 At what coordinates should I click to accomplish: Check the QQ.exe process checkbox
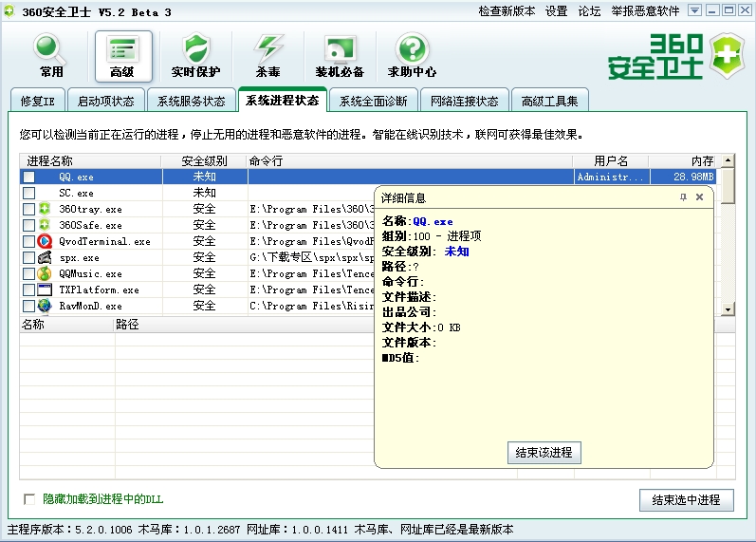tap(28, 178)
